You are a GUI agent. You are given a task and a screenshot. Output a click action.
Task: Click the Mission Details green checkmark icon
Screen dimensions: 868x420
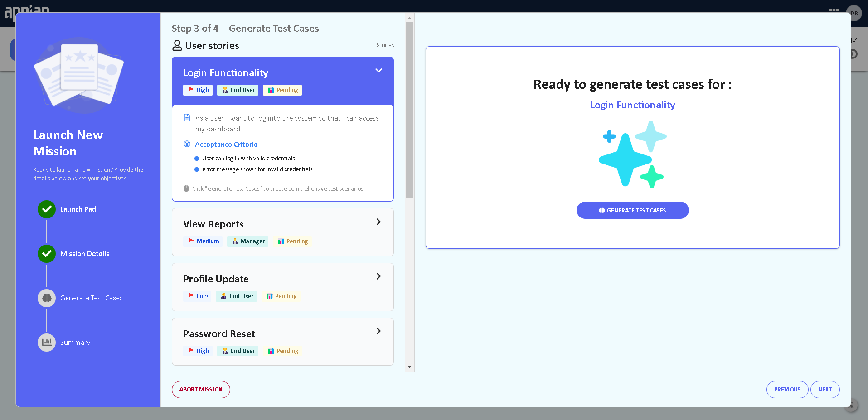47,254
